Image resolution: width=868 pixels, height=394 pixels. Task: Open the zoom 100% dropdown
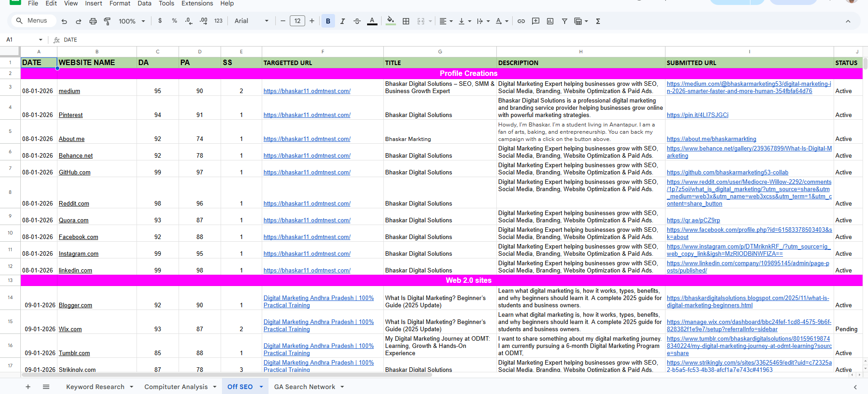pos(132,21)
